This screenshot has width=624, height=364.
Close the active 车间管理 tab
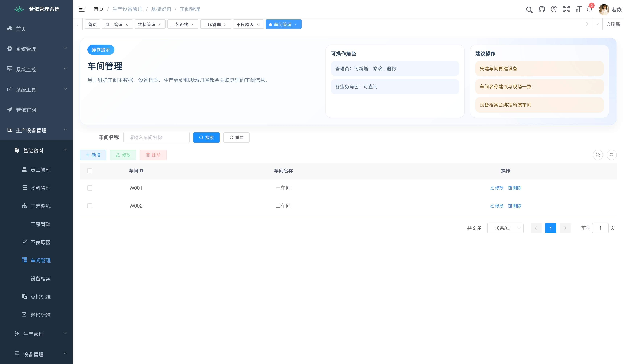coord(295,25)
